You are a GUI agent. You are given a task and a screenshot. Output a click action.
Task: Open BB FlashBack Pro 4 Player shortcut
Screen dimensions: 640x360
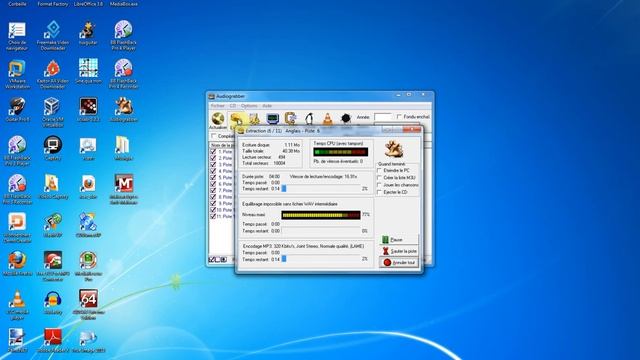124,36
